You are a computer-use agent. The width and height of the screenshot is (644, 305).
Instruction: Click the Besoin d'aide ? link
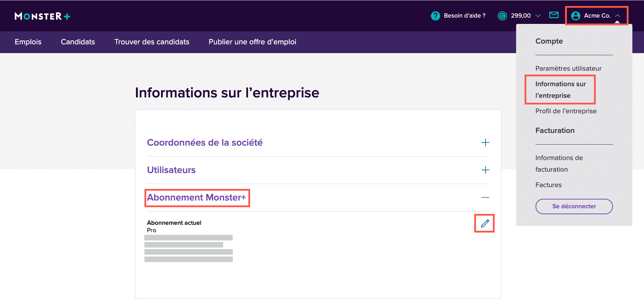coord(465,16)
